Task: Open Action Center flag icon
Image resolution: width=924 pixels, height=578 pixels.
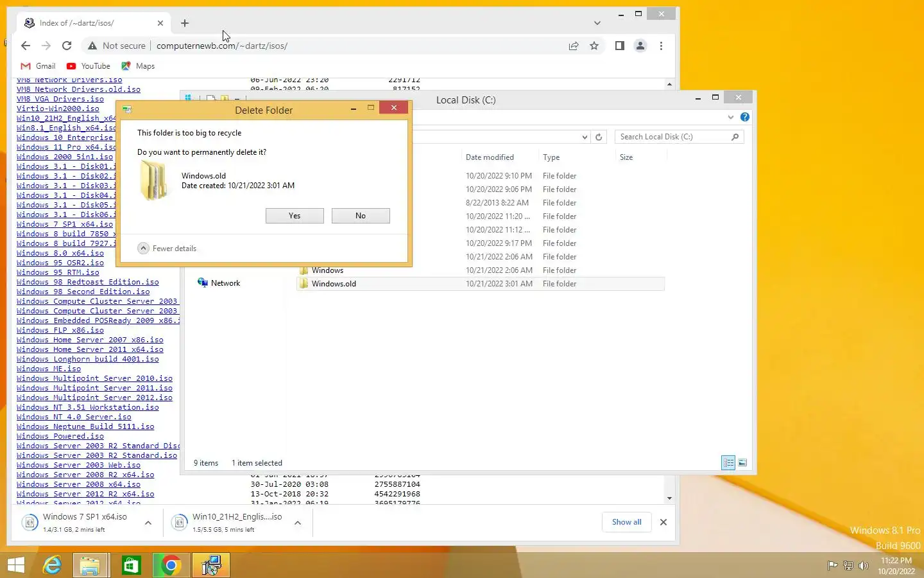Action: tap(832, 566)
